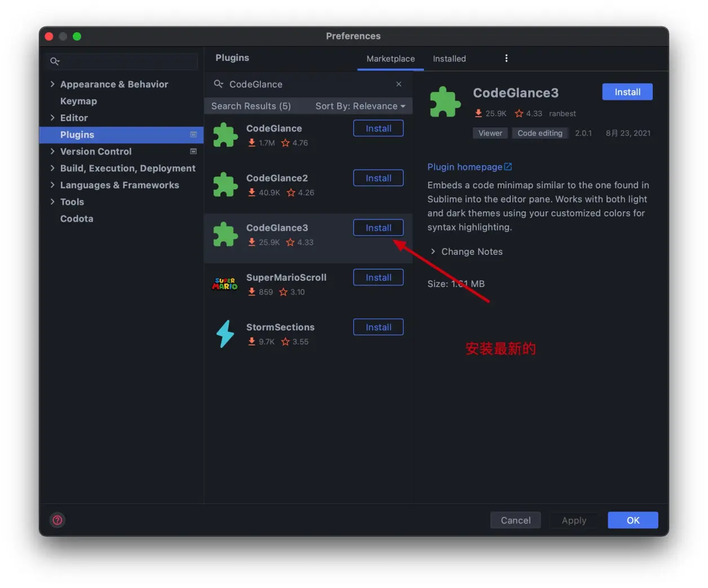This screenshot has width=708, height=588.
Task: Install the CodeGlance plugin
Action: click(378, 128)
